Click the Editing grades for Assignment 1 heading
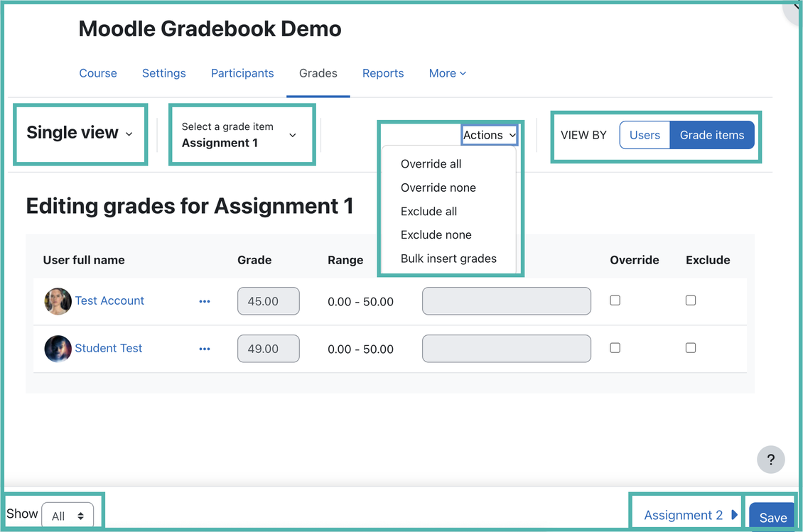803x532 pixels. click(190, 206)
